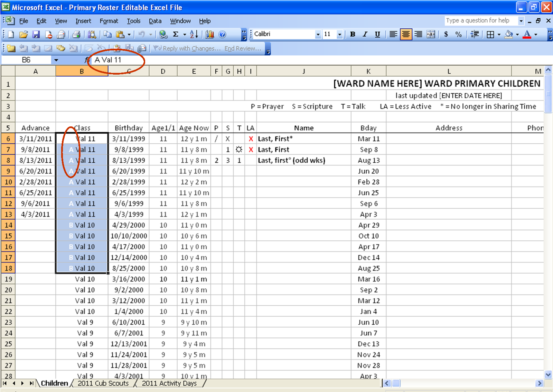Toggle italic formatting
This screenshot has width=553, height=392.
(x=365, y=34)
